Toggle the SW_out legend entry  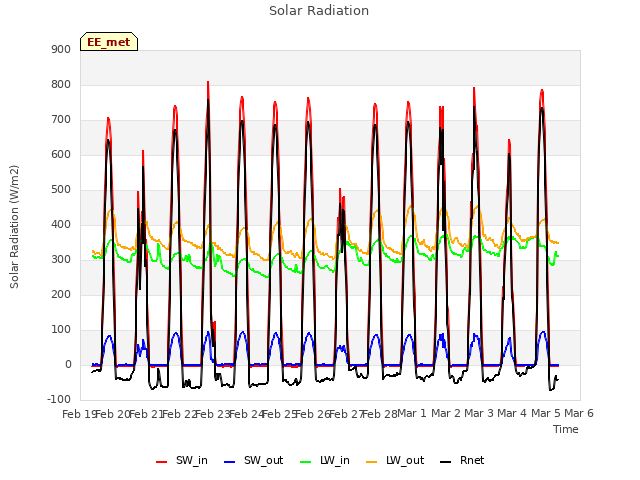[x=253, y=460]
